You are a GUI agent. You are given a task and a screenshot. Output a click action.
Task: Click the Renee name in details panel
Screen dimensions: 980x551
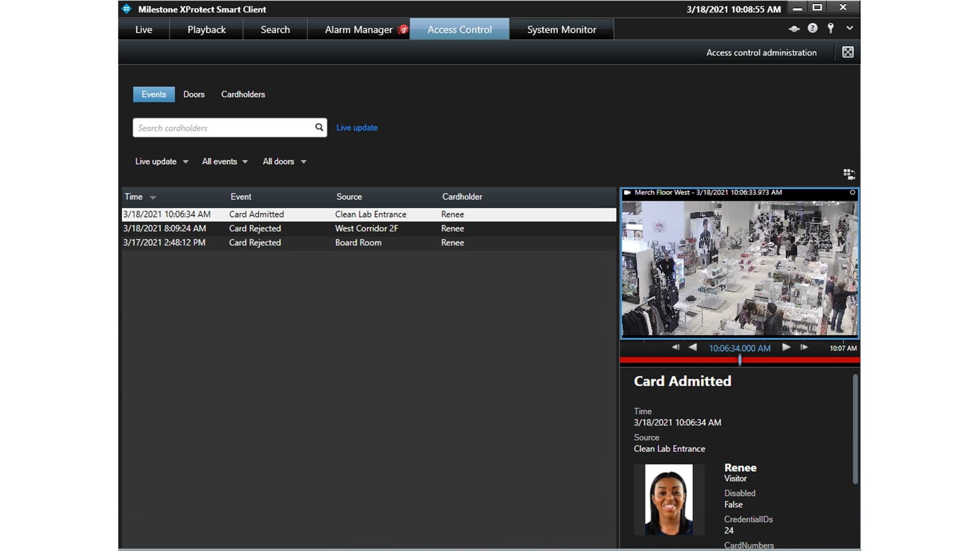(740, 468)
